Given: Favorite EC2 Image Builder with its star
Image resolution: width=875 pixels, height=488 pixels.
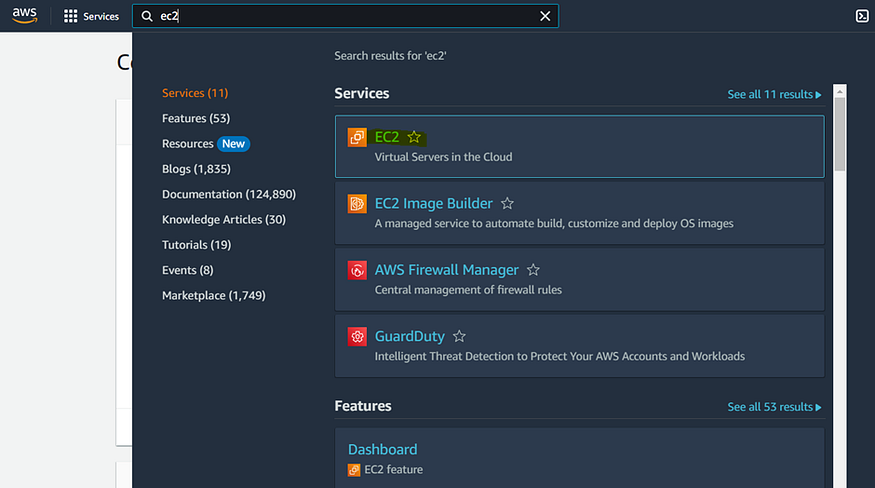Looking at the screenshot, I should point(507,203).
